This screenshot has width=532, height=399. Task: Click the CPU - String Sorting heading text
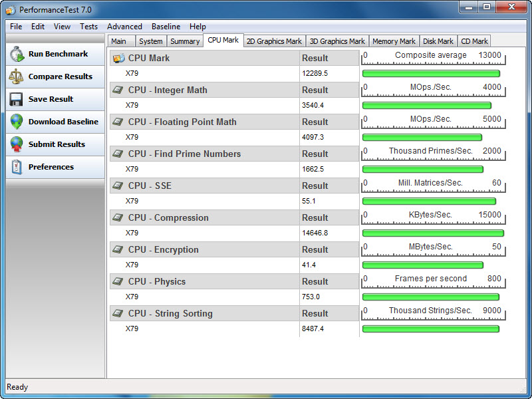coord(170,313)
